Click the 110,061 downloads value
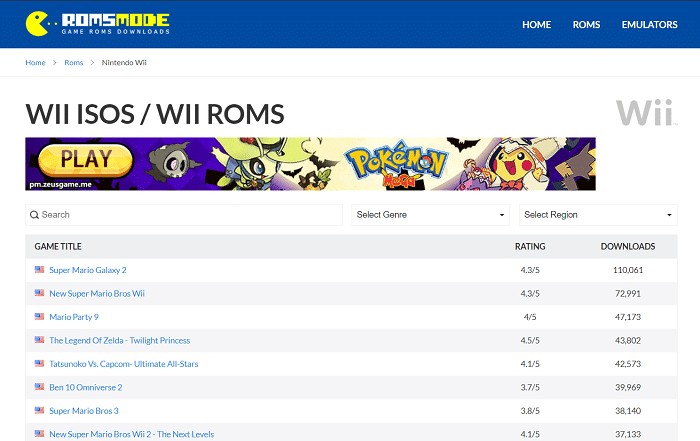 pos(628,270)
